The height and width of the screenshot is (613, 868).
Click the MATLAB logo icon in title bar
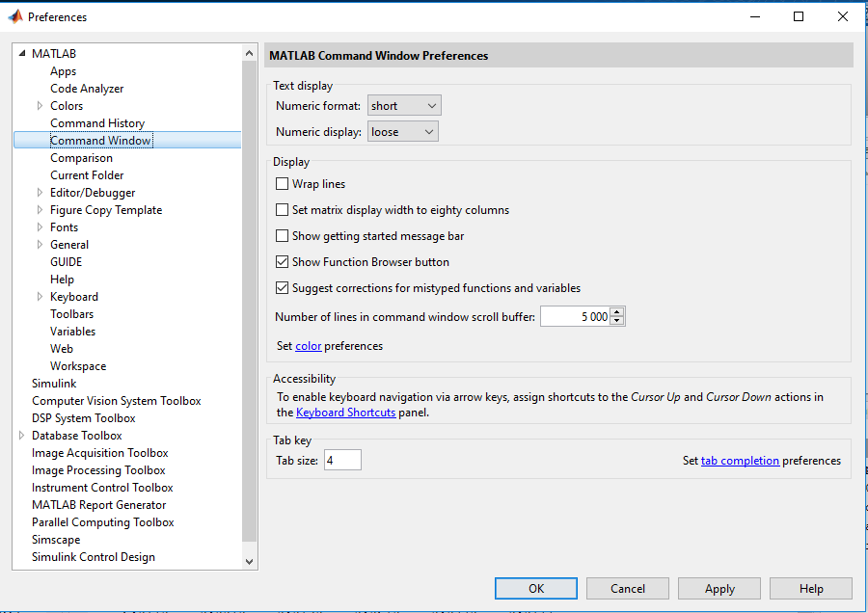[14, 16]
